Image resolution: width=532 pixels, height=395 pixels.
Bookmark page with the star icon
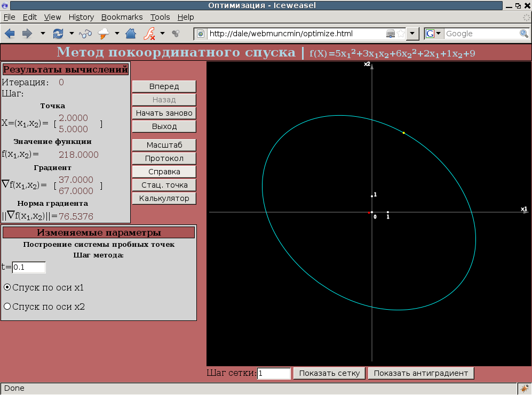[401, 34]
